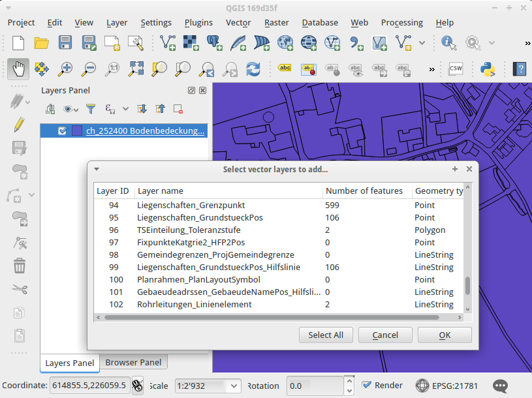Open the CSW MetaSearch plugin
Viewport: 532px width, 398px height.
456,69
